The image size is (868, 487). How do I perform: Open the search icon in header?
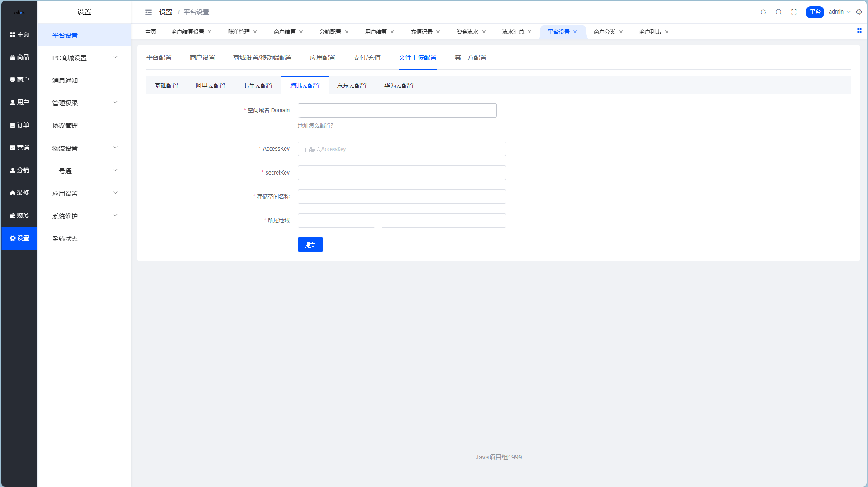coord(778,12)
